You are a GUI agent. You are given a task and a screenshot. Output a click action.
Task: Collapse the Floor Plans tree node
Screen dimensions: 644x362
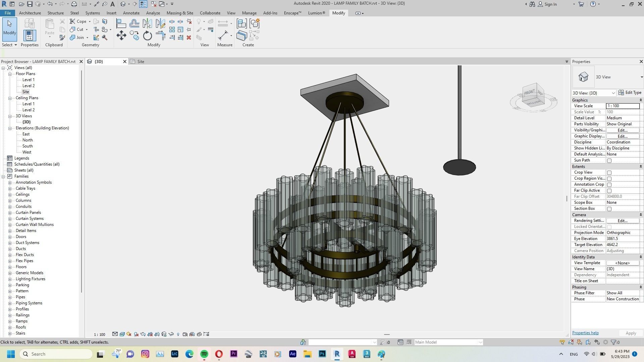point(10,74)
